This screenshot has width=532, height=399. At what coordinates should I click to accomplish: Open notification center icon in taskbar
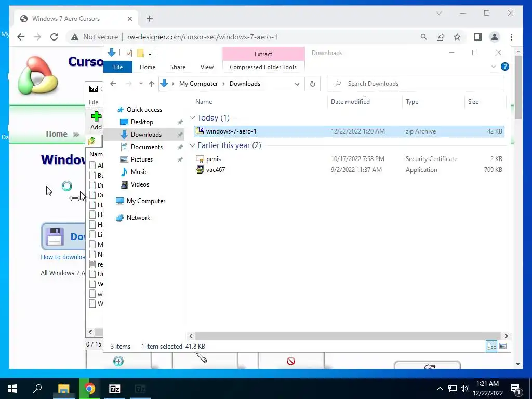[516, 389]
